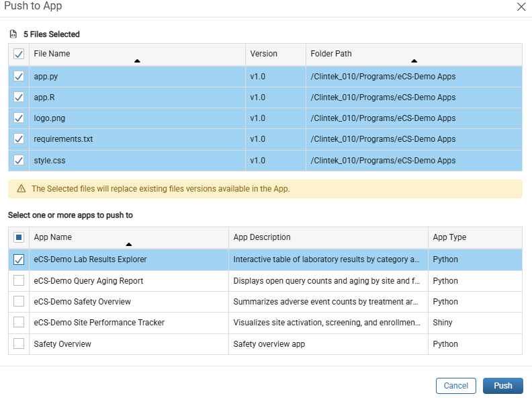
Task: Select the style.css file name
Action: click(50, 161)
